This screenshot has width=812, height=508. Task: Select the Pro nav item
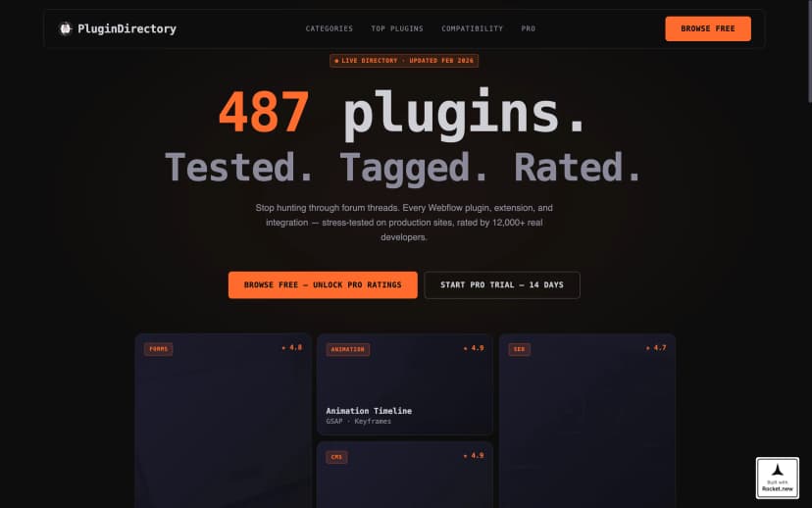[529, 28]
